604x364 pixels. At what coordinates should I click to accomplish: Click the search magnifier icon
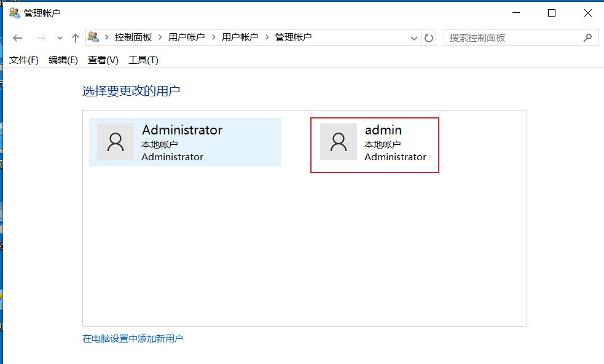point(587,37)
